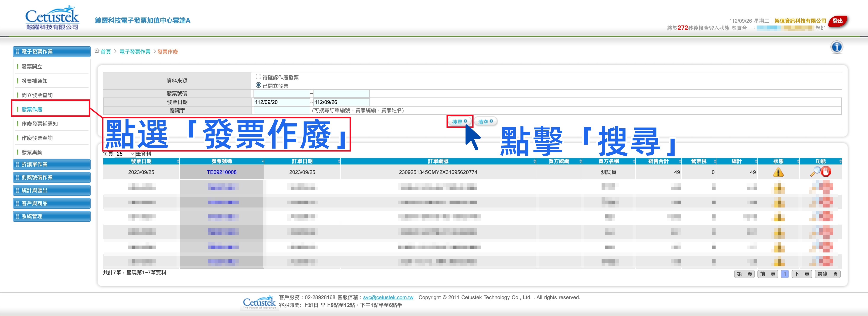The height and width of the screenshot is (316, 868).
Task: Open 發票補通知 in the sidebar
Action: point(35,81)
